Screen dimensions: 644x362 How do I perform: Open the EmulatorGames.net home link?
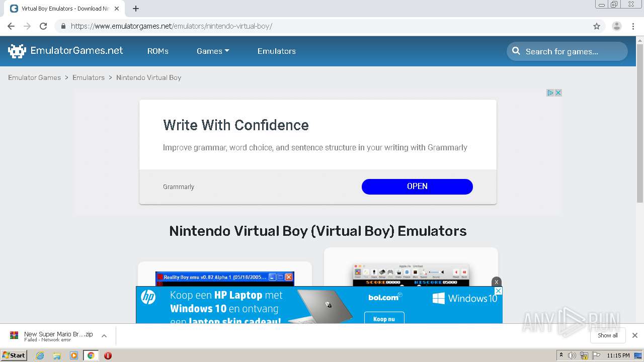click(x=76, y=51)
